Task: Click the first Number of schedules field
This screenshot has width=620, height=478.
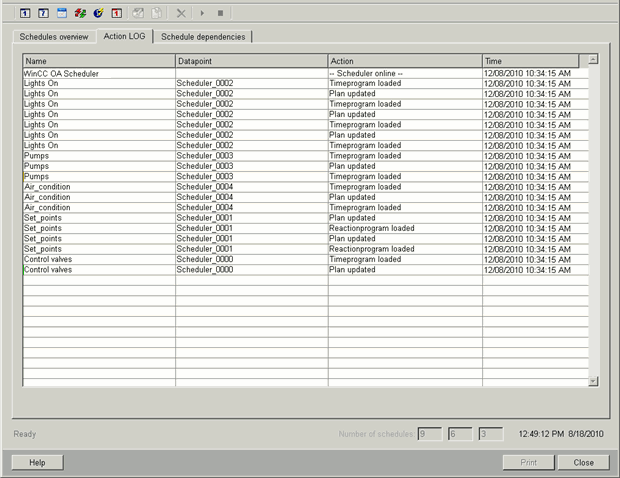Action: 430,433
